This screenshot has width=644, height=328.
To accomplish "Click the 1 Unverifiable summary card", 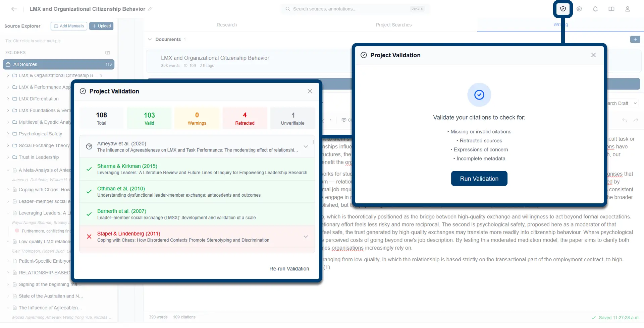I will (293, 118).
